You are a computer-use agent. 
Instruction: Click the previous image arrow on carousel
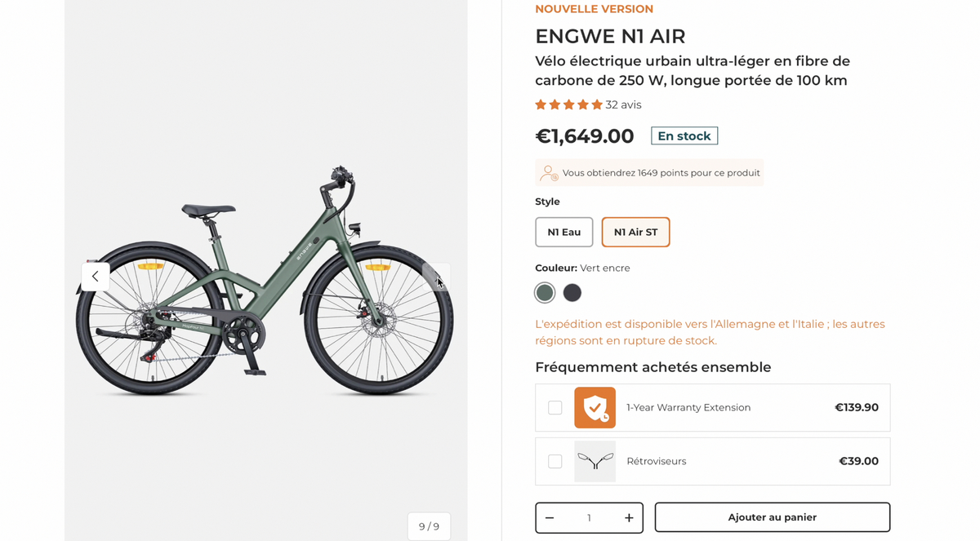(96, 277)
